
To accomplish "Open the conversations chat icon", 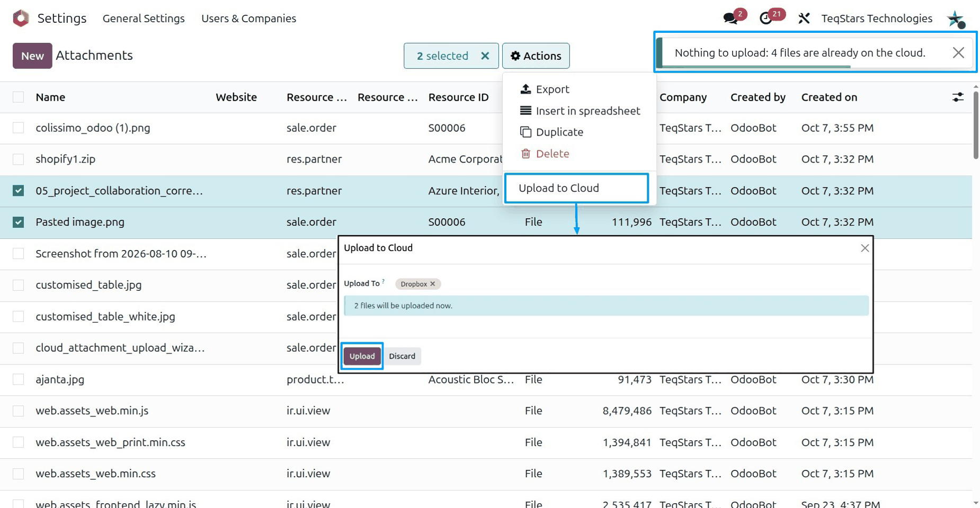I will coord(730,19).
